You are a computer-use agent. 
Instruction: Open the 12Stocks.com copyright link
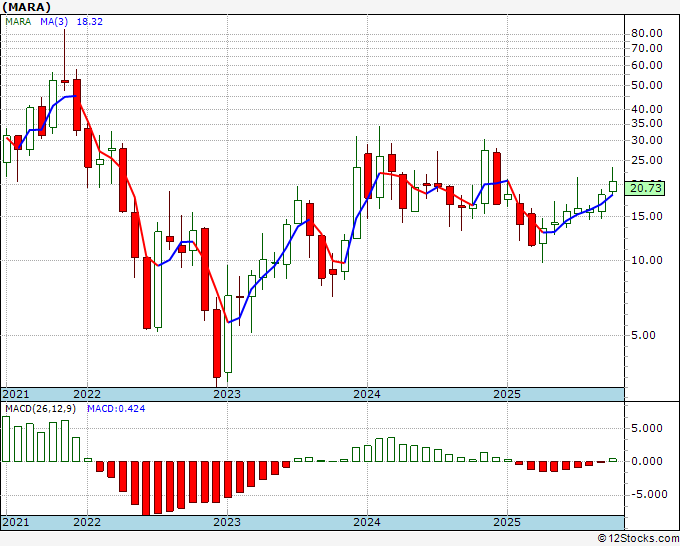(638, 539)
